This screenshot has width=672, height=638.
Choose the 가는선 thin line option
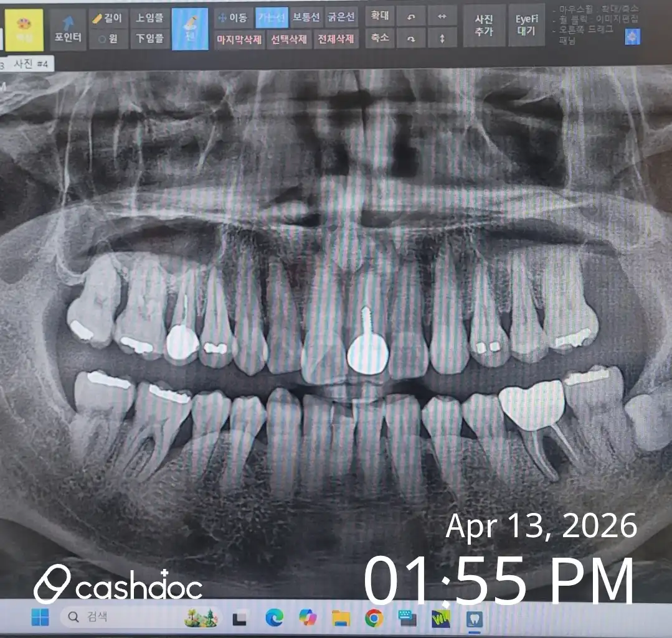(272, 18)
